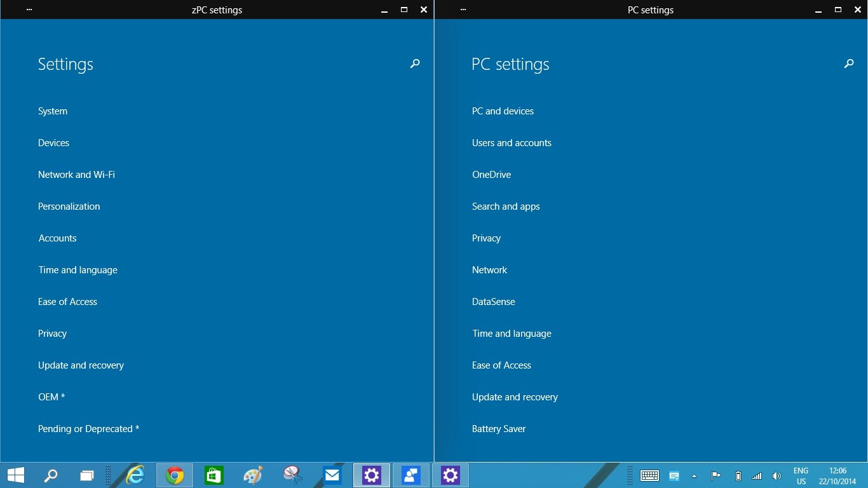
Task: Open the Start menu
Action: 15,475
